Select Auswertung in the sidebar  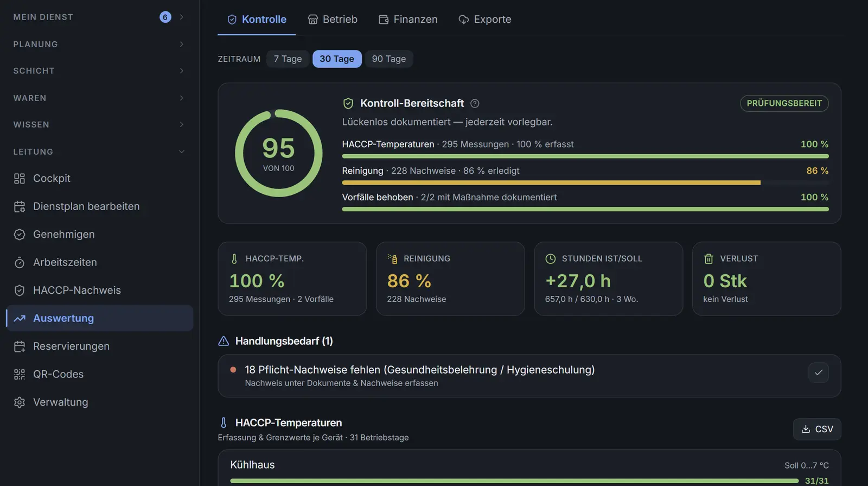click(100, 318)
